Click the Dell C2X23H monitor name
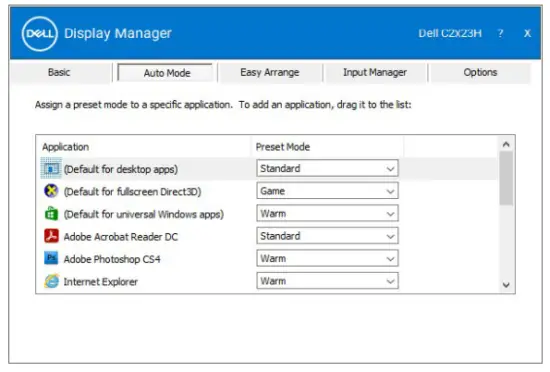The image size is (550, 372). [x=450, y=33]
